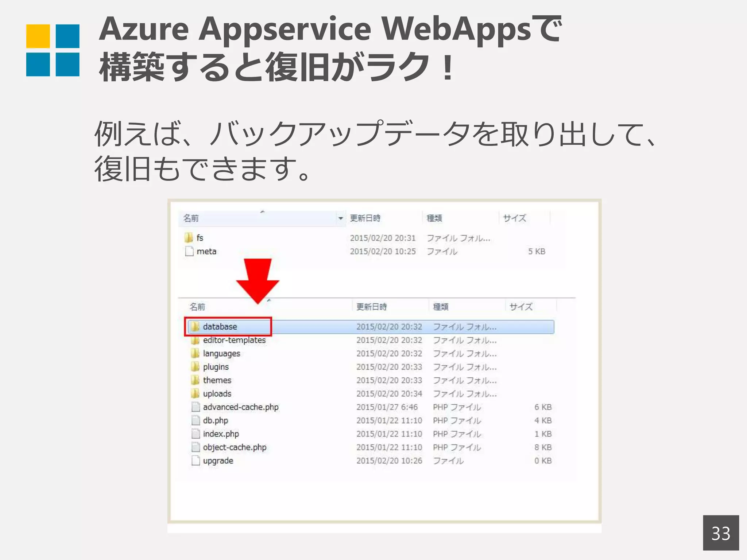Select the editor-templates folder name

[234, 340]
